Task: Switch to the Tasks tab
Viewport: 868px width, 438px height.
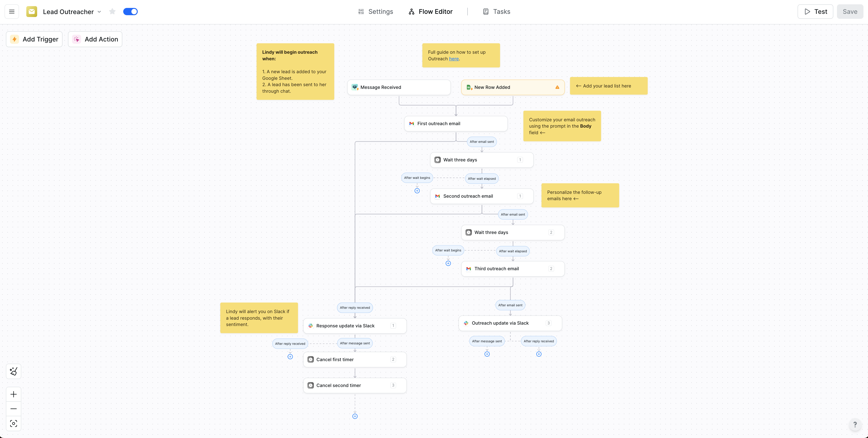Action: (496, 12)
